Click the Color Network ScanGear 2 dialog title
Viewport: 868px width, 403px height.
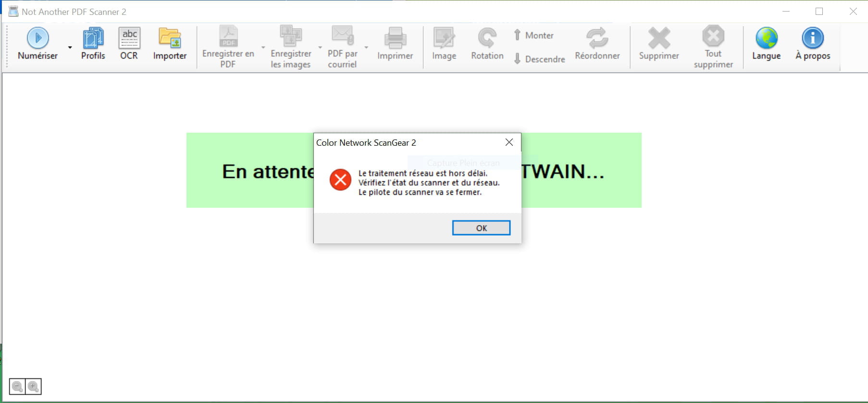click(366, 143)
